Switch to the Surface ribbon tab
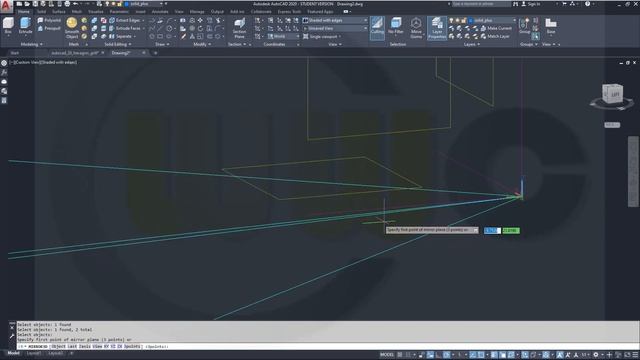Viewport: 640px width, 360px height. pos(58,12)
